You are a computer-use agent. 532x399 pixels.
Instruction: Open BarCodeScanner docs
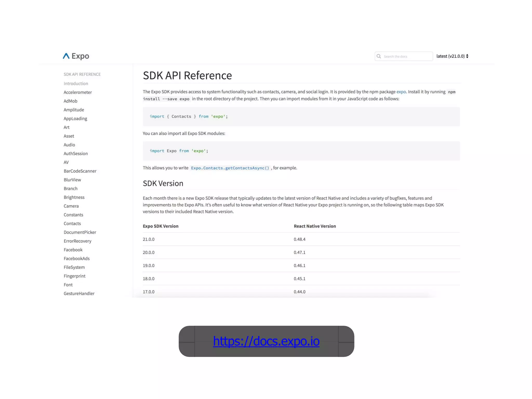(80, 171)
